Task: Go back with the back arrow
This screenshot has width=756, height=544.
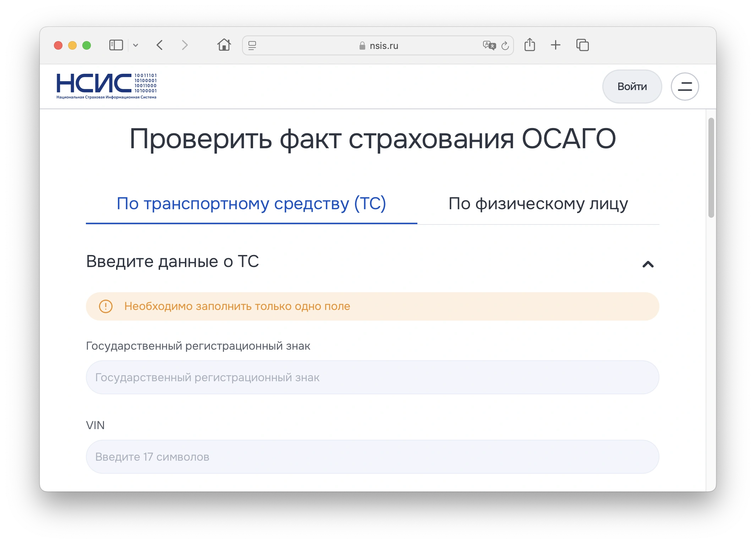Action: tap(160, 45)
